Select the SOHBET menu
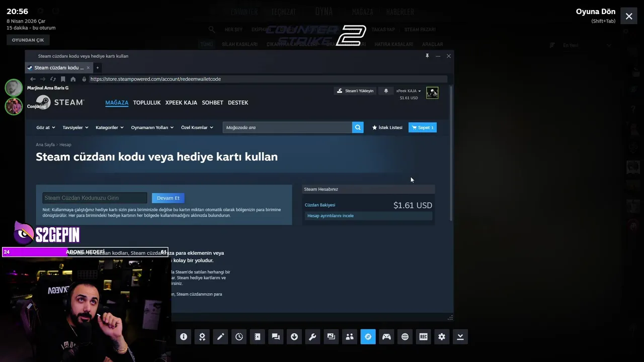The image size is (644, 362). (x=212, y=103)
